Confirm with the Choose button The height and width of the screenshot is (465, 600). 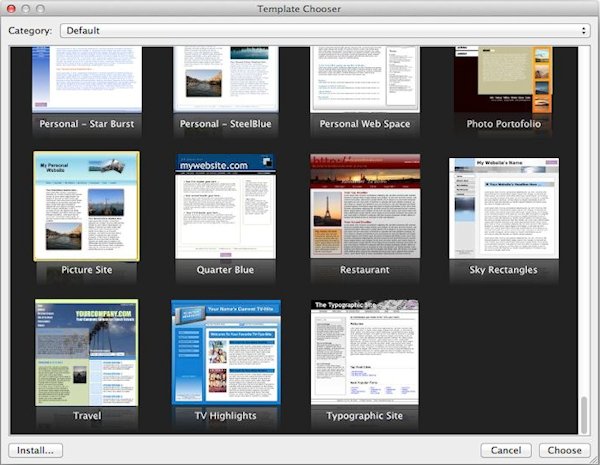tap(565, 450)
